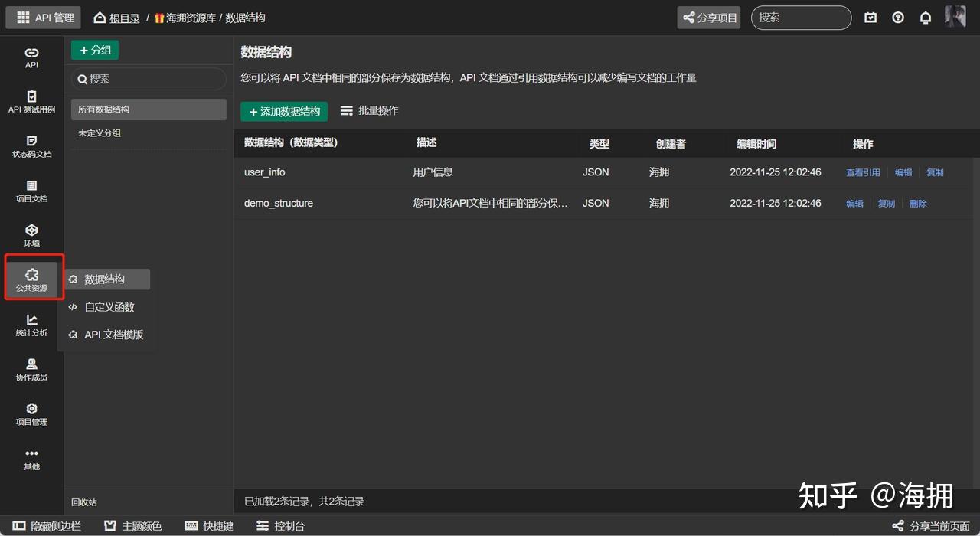This screenshot has width=980, height=536.
Task: Focus the group search field
Action: (149, 79)
